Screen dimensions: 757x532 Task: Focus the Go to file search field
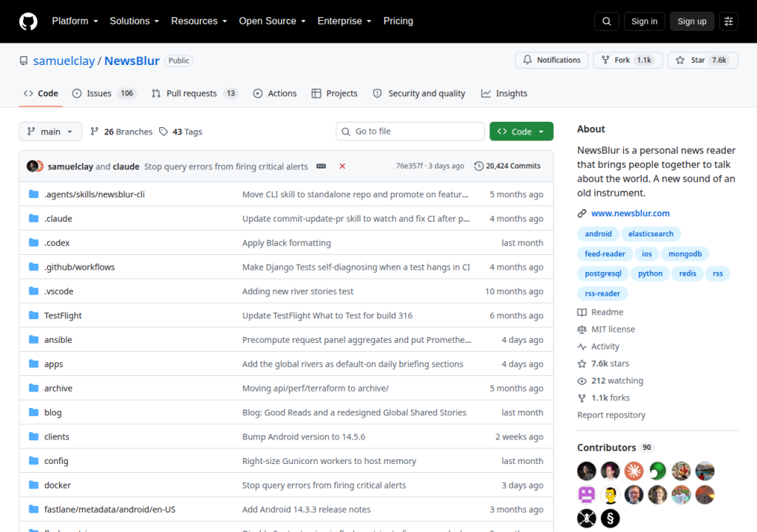click(x=410, y=132)
